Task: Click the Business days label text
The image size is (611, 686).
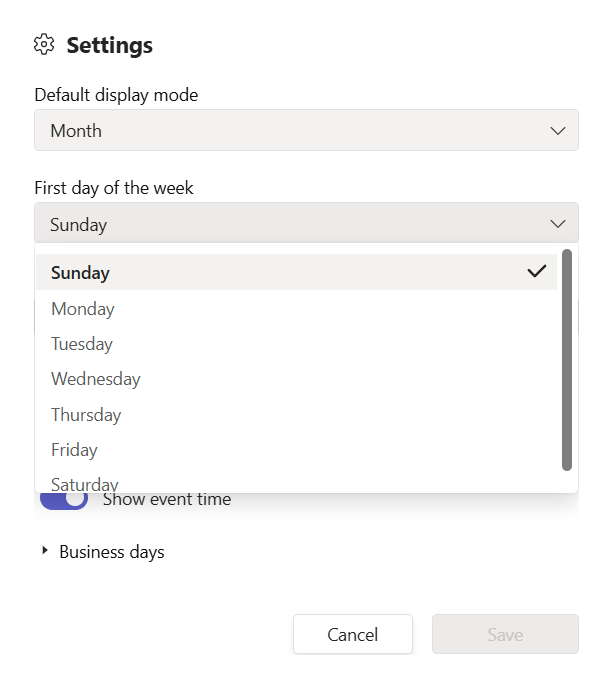Action: point(112,552)
